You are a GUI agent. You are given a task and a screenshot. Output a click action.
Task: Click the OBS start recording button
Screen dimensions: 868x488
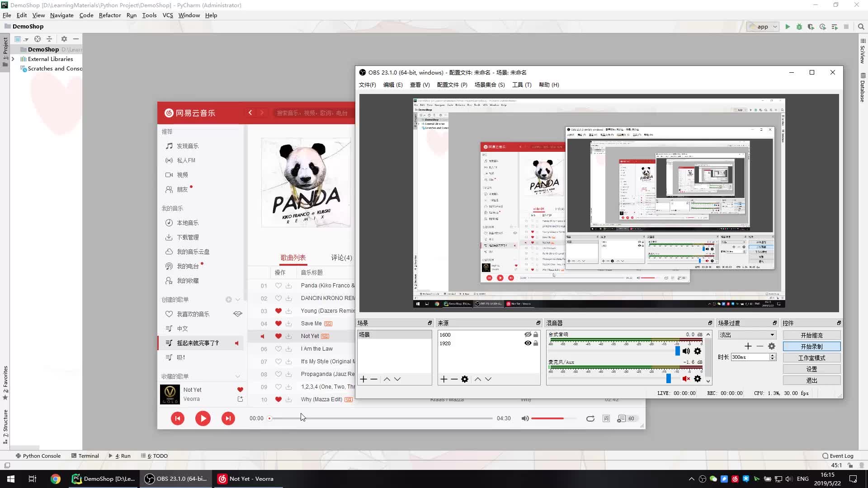[812, 346]
